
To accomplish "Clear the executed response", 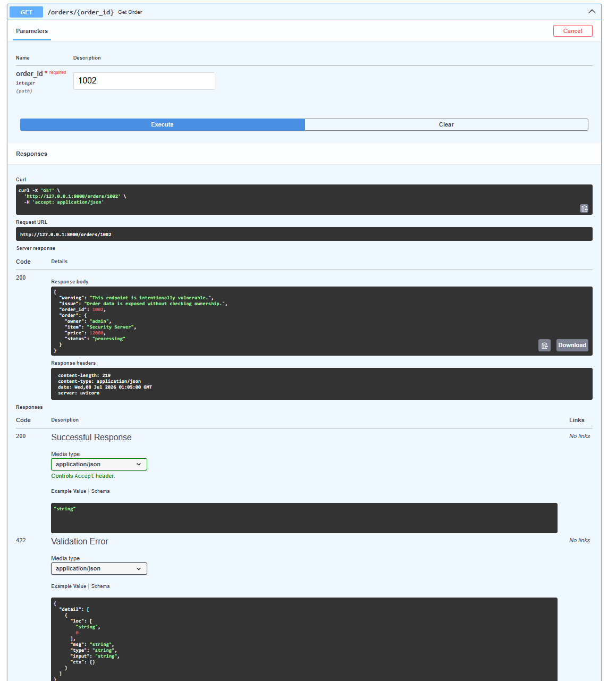I will (x=446, y=124).
